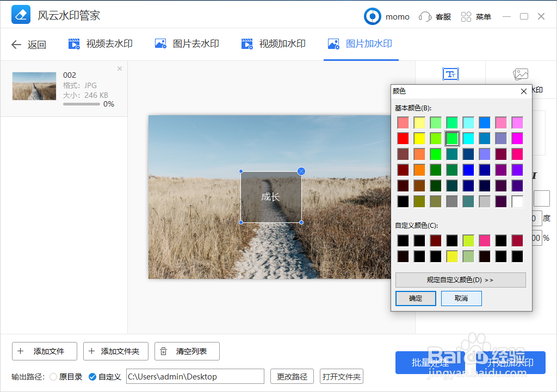Pick the selected bright green swatch
This screenshot has height=392, width=557.
452,139
